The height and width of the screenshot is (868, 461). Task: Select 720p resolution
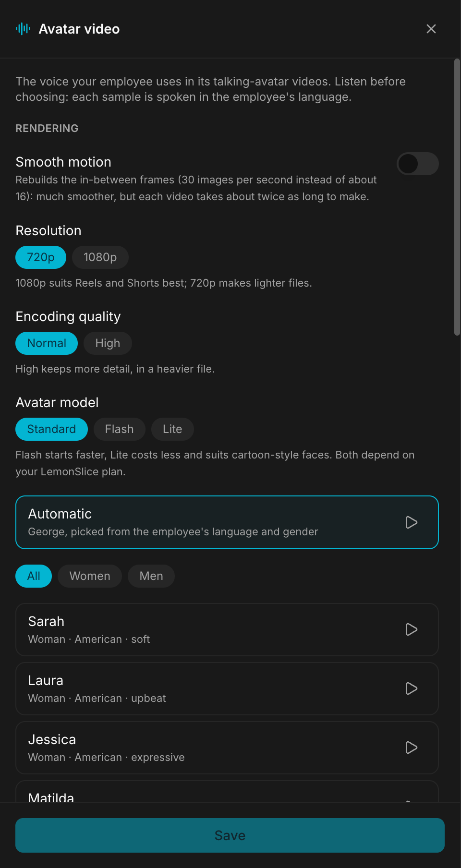click(x=41, y=257)
